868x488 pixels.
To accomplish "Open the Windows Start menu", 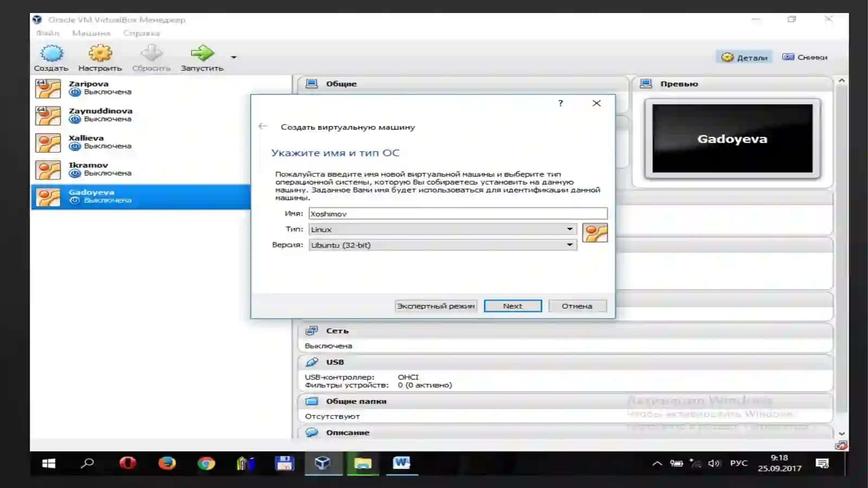I will 49,463.
